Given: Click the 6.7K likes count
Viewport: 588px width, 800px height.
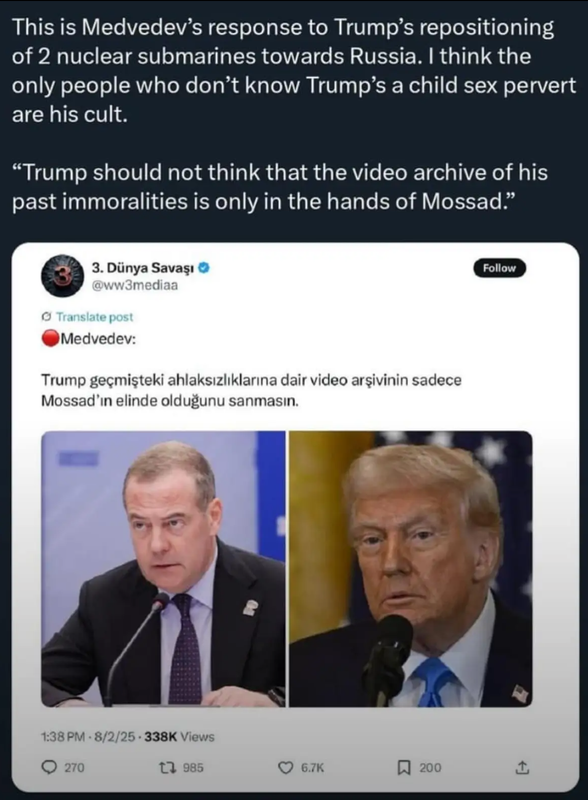Looking at the screenshot, I should 312,767.
